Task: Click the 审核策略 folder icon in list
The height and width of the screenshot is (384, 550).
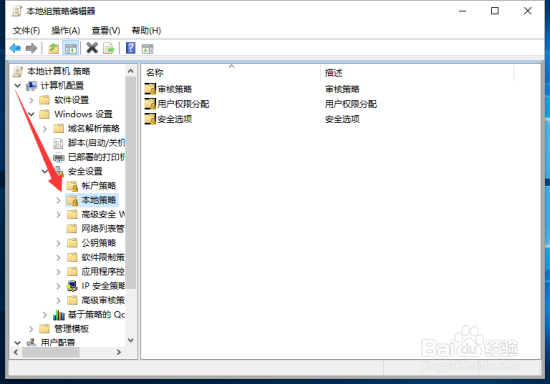Action: click(150, 89)
